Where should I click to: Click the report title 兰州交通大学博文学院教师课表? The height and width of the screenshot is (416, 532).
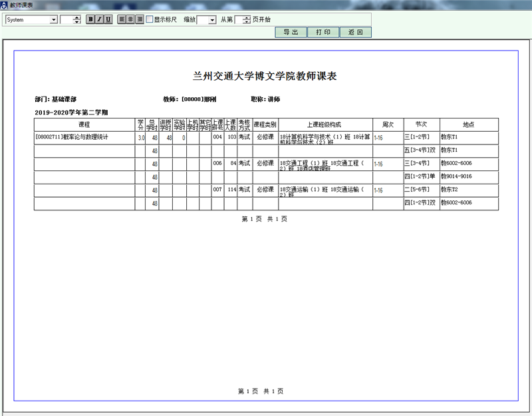point(265,76)
